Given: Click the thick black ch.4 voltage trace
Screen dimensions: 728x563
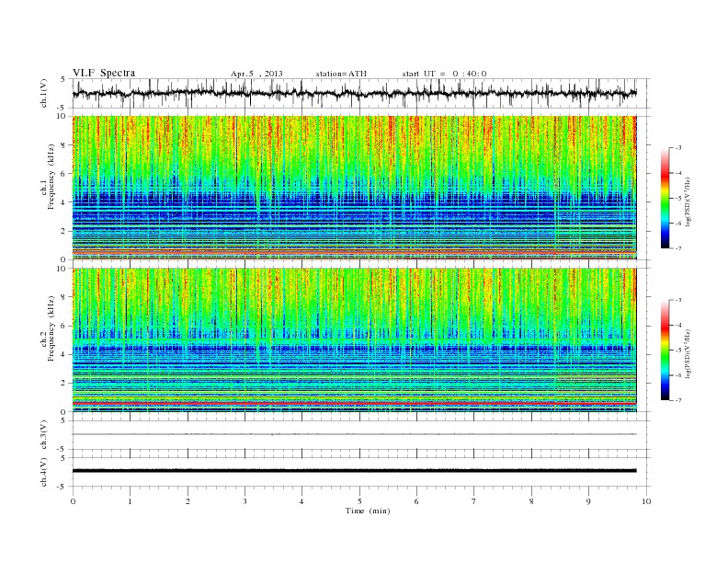Looking at the screenshot, I should (354, 471).
